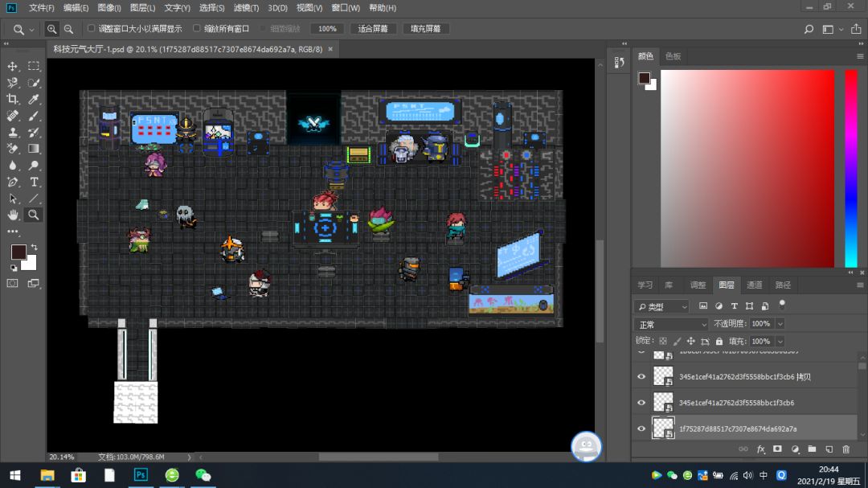The height and width of the screenshot is (488, 868).
Task: Hide layer 1f75287d88517c7307e8674da692a7a
Action: pos(641,429)
